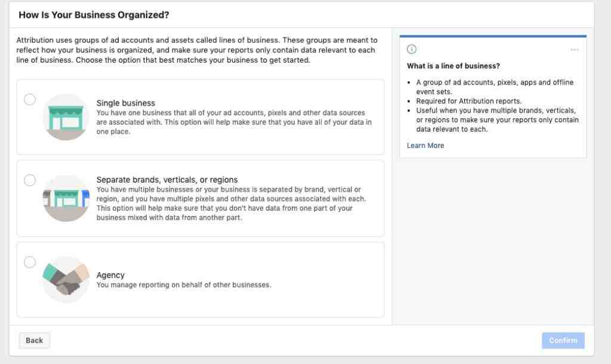
Task: Click the 'Useful when you have multiple brands' bullet
Action: [497, 120]
